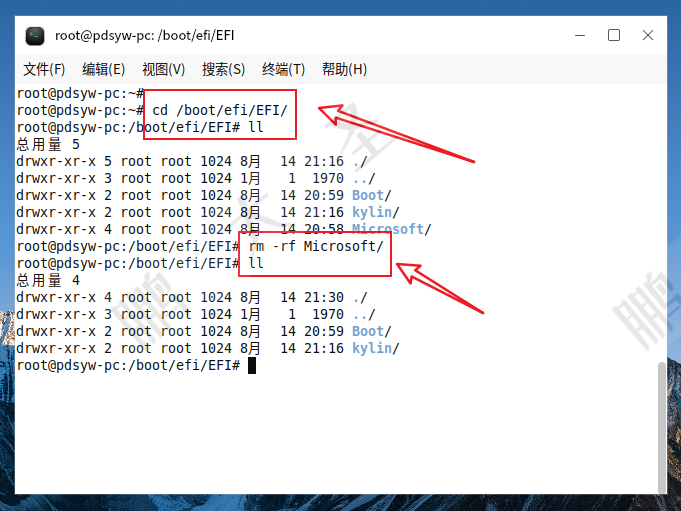Click the '21:30' timestamp text

[x=324, y=297]
